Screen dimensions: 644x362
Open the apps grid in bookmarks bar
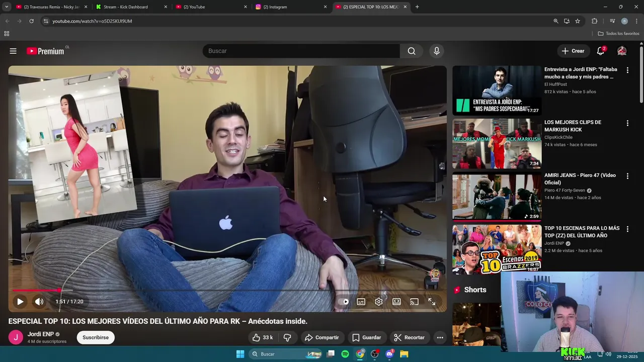tap(7, 34)
